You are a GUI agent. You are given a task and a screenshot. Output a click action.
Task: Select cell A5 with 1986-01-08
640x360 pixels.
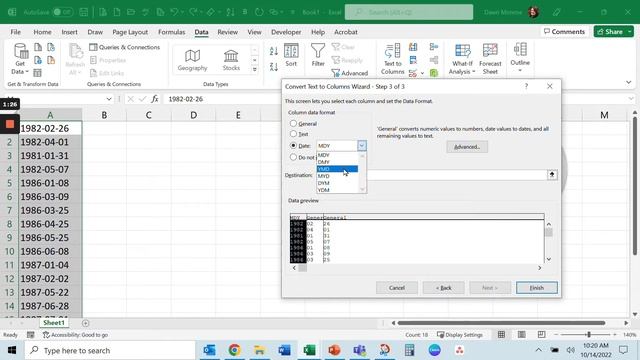coord(50,183)
